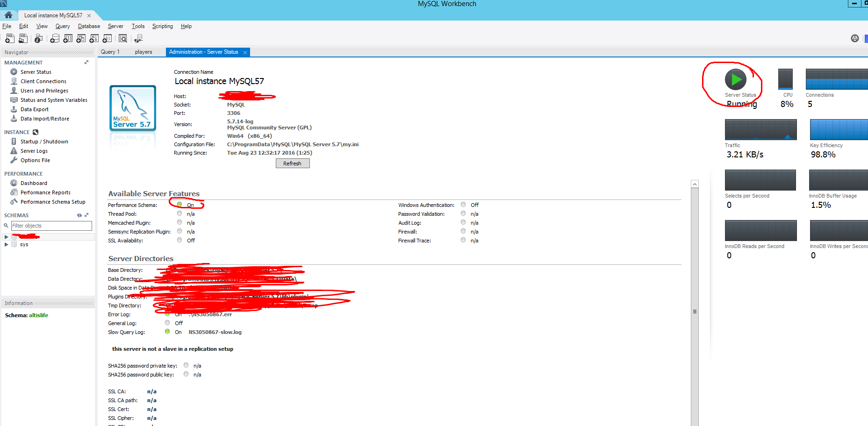Image resolution: width=868 pixels, height=426 pixels.
Task: Open the Query menu
Action: point(63,26)
